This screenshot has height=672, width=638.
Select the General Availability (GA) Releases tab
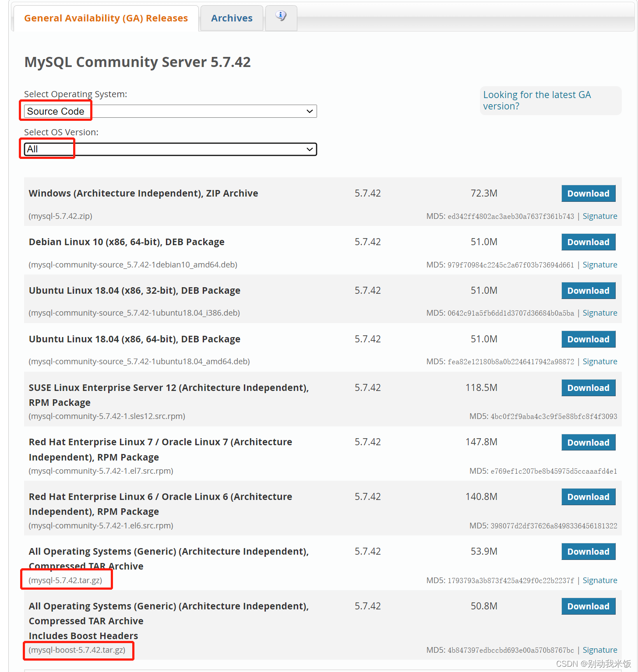coord(106,18)
